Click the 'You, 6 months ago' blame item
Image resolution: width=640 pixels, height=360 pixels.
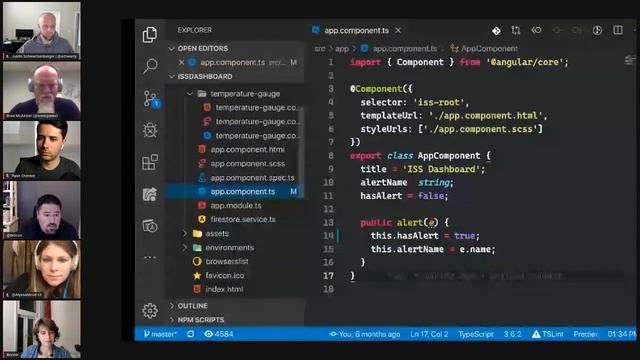click(364, 334)
